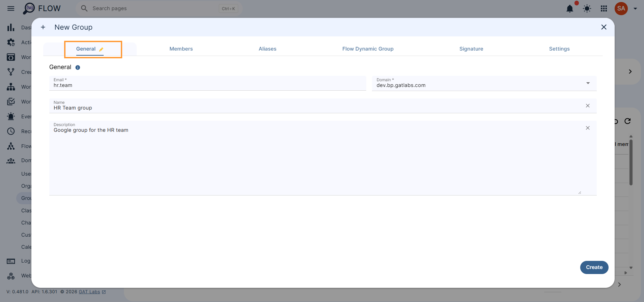Image resolution: width=644 pixels, height=302 pixels.
Task: Click the search magnifier icon
Action: point(84,8)
